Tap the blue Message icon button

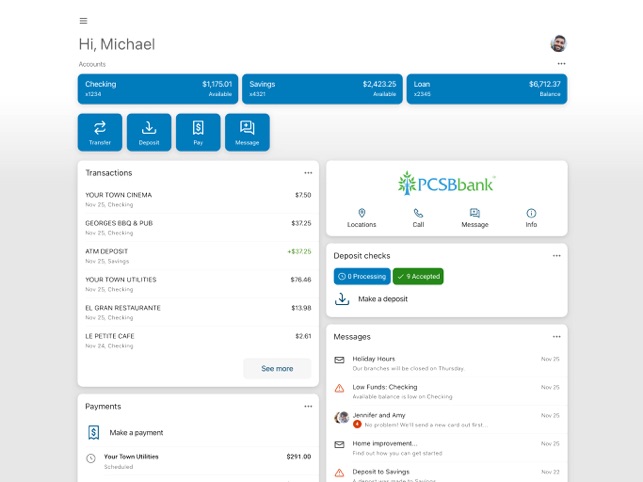coord(247,132)
